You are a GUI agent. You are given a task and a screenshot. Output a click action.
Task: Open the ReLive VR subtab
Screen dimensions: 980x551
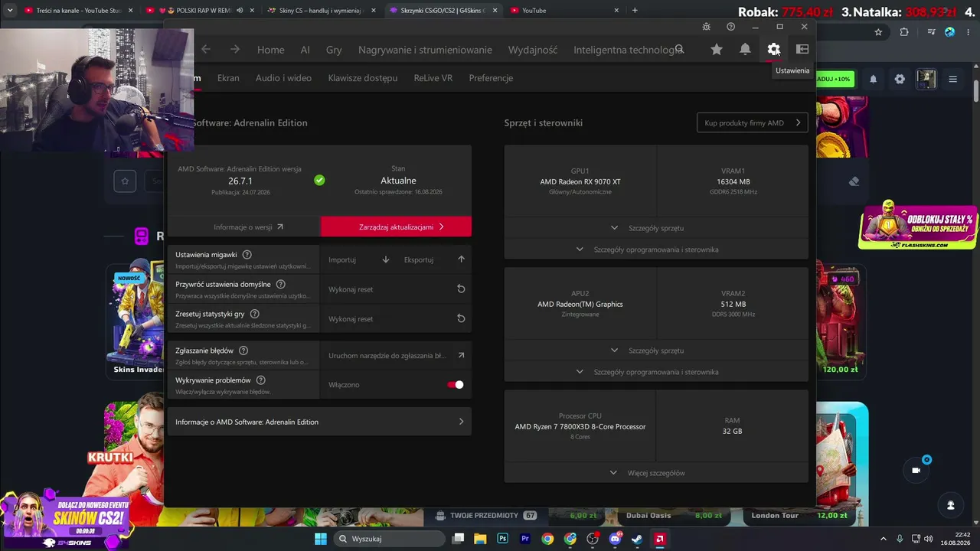[433, 78]
